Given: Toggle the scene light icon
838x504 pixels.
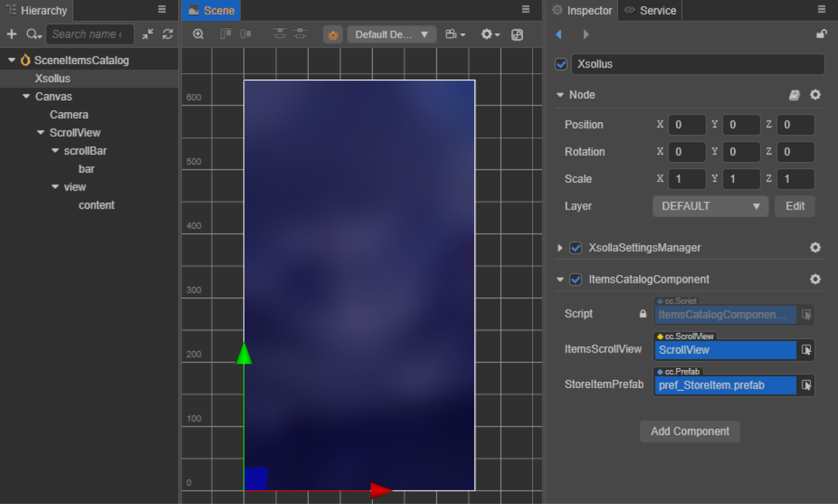Looking at the screenshot, I should point(333,35).
